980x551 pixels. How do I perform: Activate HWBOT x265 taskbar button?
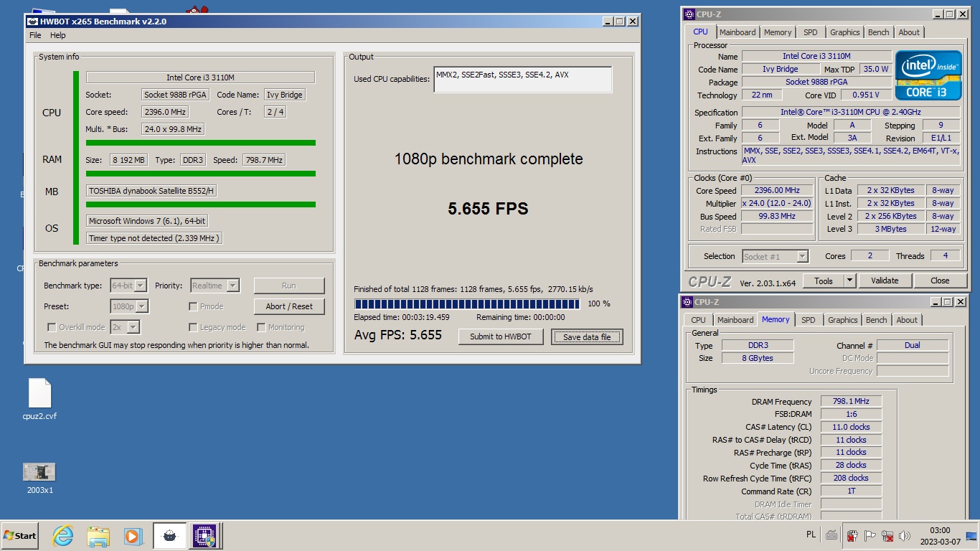169,536
